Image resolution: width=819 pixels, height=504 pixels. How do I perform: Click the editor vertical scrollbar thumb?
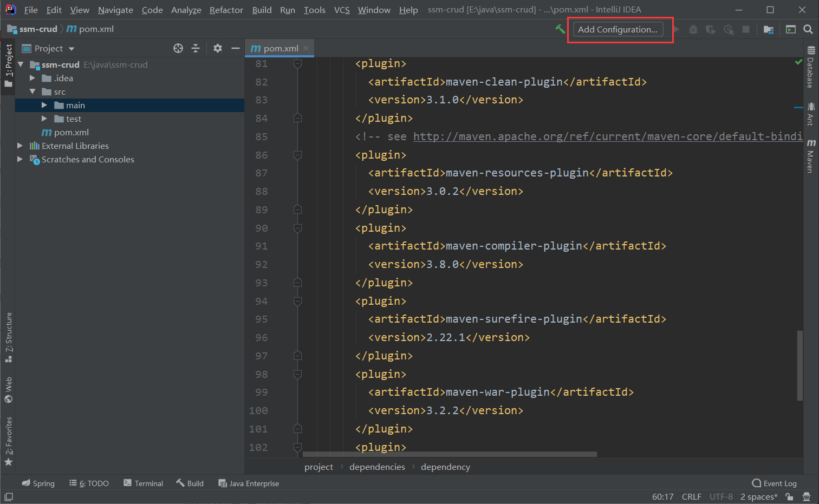click(799, 365)
